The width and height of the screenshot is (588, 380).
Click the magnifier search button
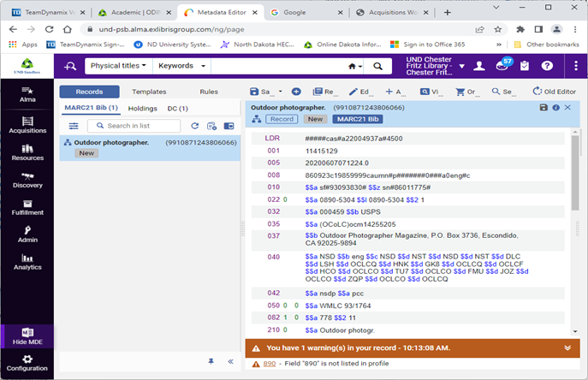click(377, 66)
